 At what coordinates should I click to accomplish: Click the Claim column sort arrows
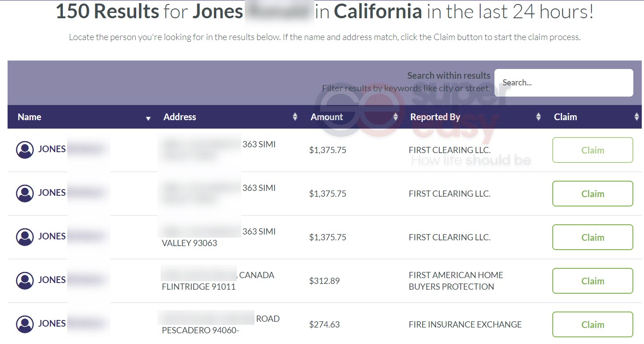636,117
